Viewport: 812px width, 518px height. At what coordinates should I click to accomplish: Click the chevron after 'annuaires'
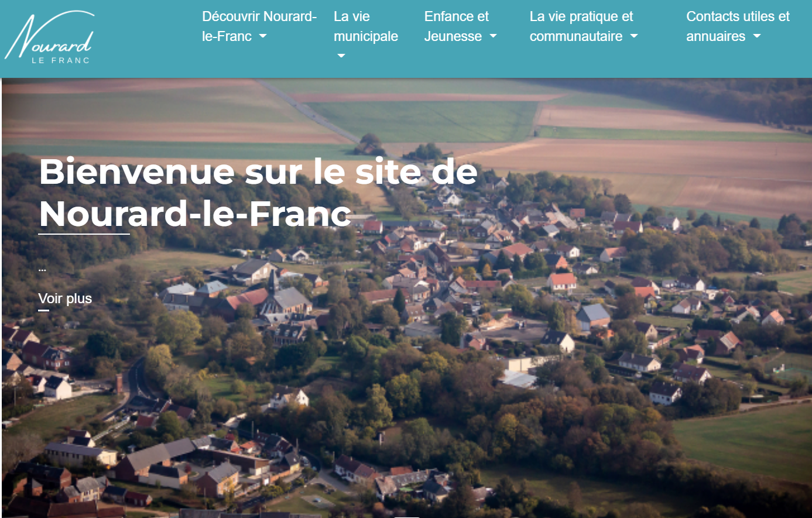[755, 37]
